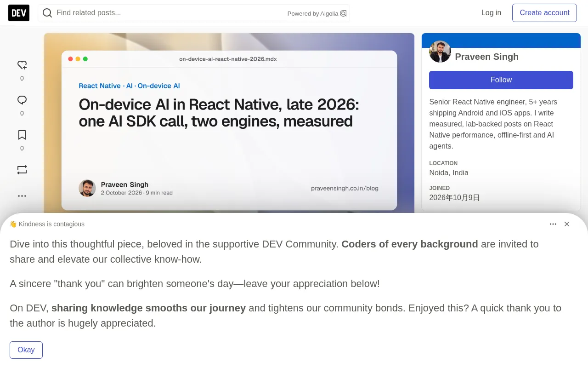Click the joined date '2026年10月9日'

click(454, 198)
